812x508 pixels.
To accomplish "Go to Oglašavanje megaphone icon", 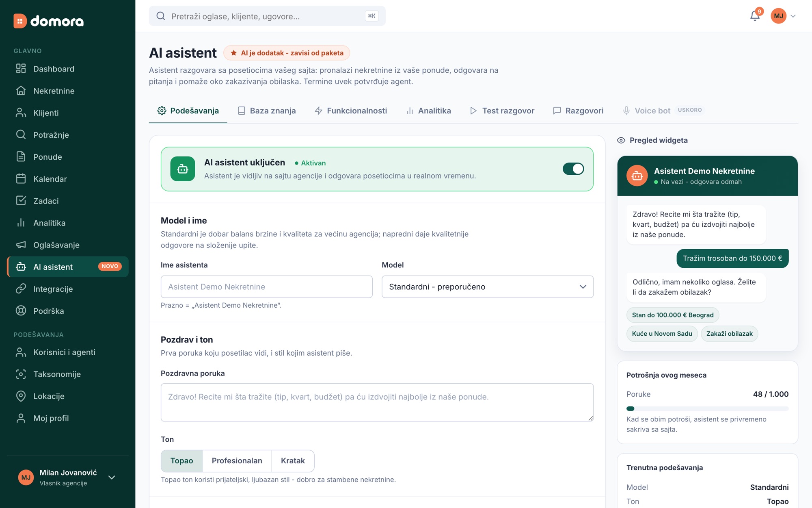I will click(x=21, y=245).
